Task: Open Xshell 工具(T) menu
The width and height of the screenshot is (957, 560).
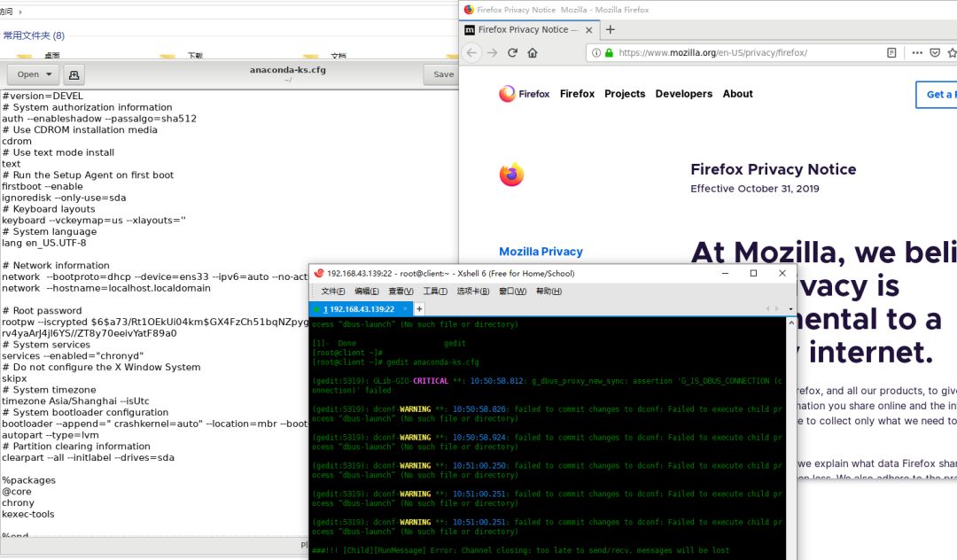Action: (435, 291)
